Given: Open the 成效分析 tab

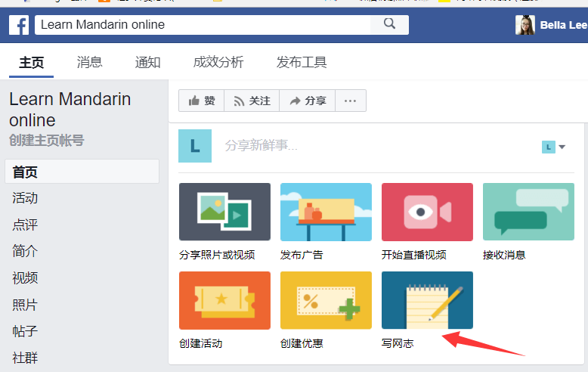Looking at the screenshot, I should (218, 62).
